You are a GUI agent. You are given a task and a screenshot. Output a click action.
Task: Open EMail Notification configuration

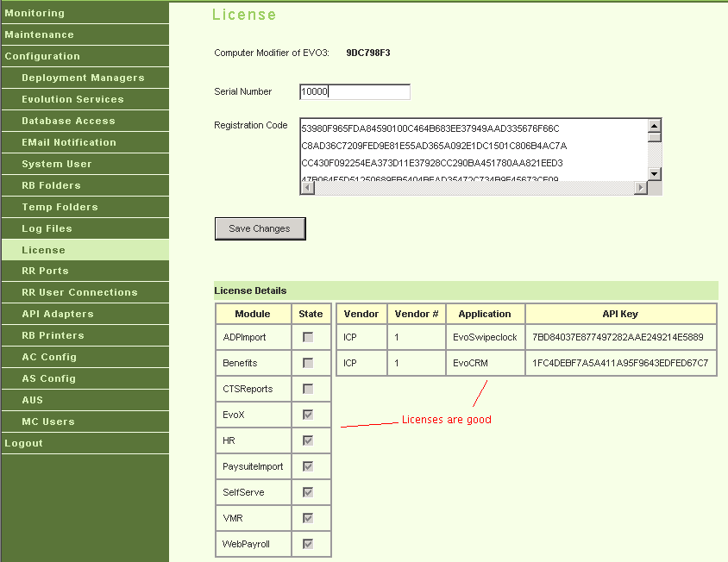click(68, 142)
